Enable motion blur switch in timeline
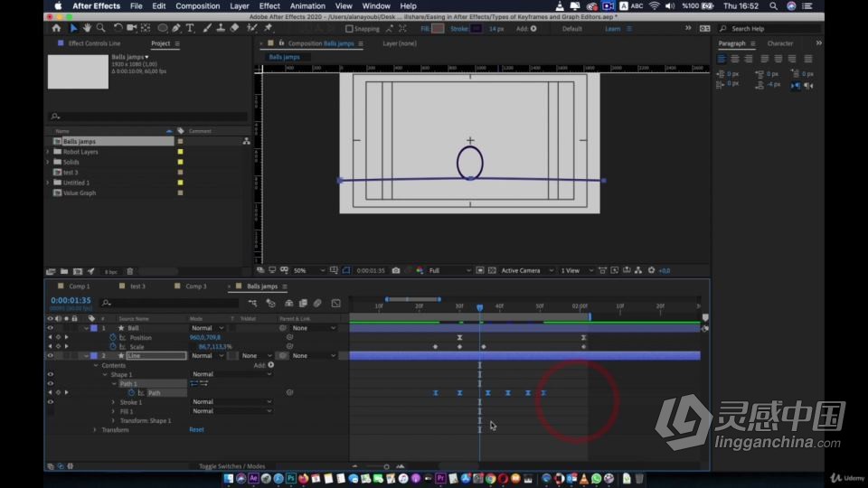 pos(317,304)
